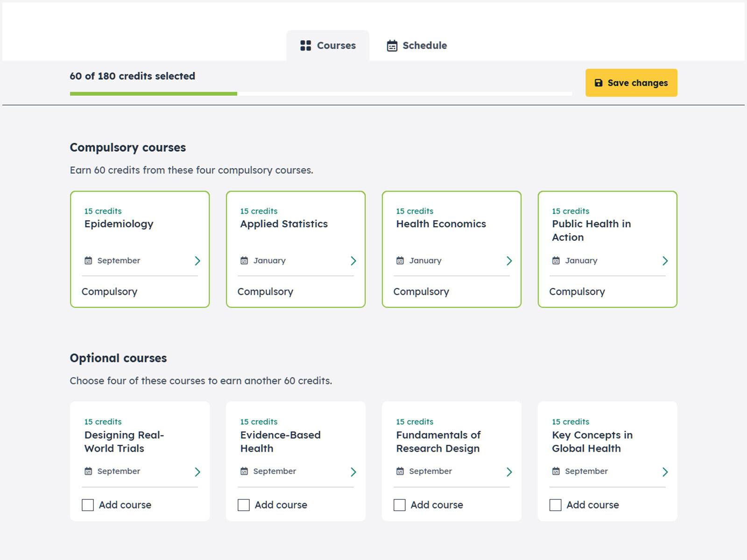Check Add course for Evidence-Based Health

click(244, 505)
